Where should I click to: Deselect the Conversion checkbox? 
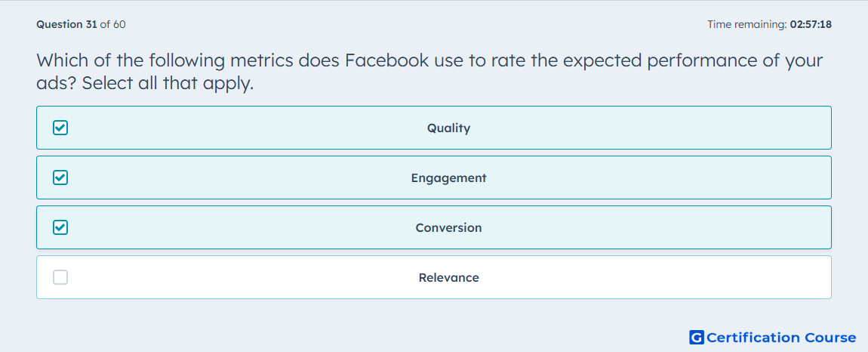point(60,228)
